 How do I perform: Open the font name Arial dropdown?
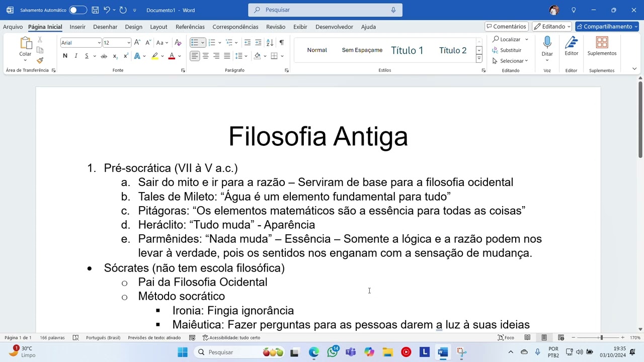click(99, 43)
